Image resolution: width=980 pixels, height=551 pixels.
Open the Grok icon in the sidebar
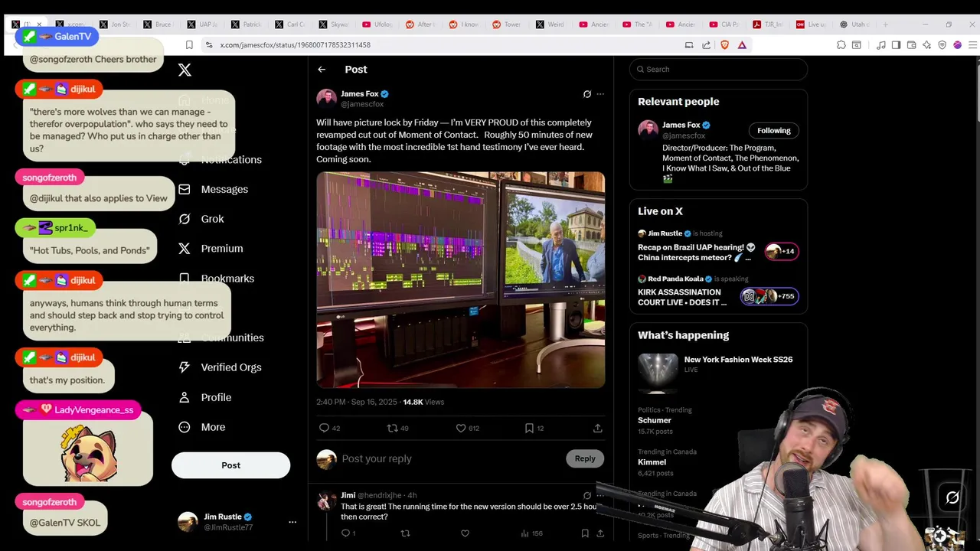(x=184, y=219)
